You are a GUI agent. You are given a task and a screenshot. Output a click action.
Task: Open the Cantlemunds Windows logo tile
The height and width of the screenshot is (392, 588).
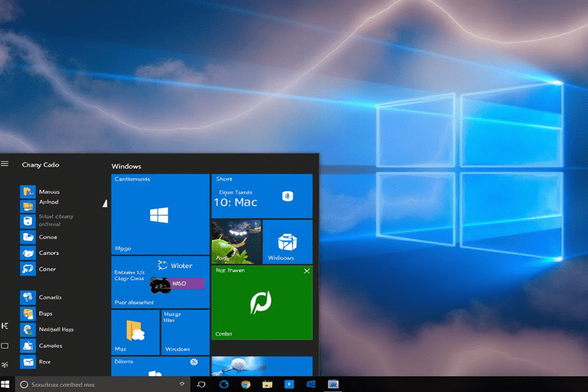160,214
